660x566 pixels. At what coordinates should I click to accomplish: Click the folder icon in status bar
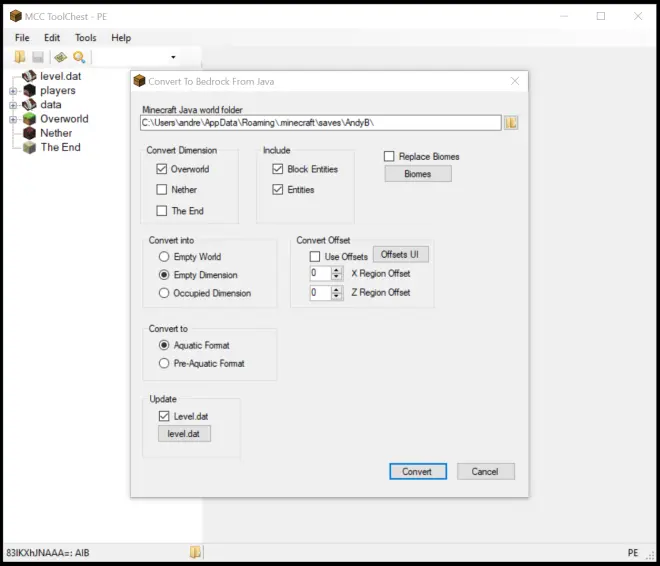(x=195, y=552)
